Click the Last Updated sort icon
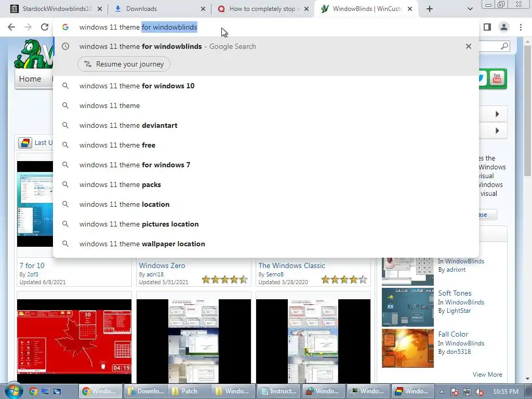This screenshot has height=399, width=532. click(25, 143)
